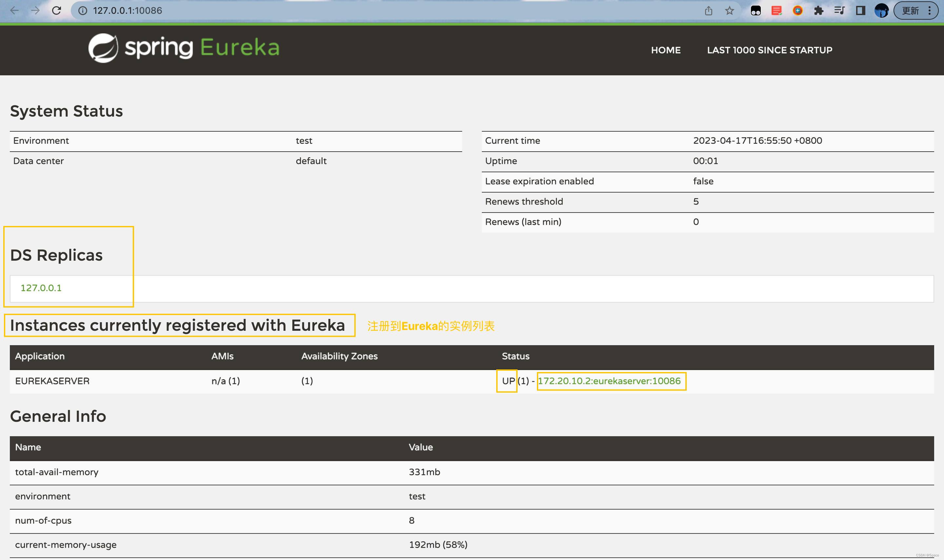Open the Extensions puzzle piece menu
This screenshot has width=944, height=560.
click(818, 10)
